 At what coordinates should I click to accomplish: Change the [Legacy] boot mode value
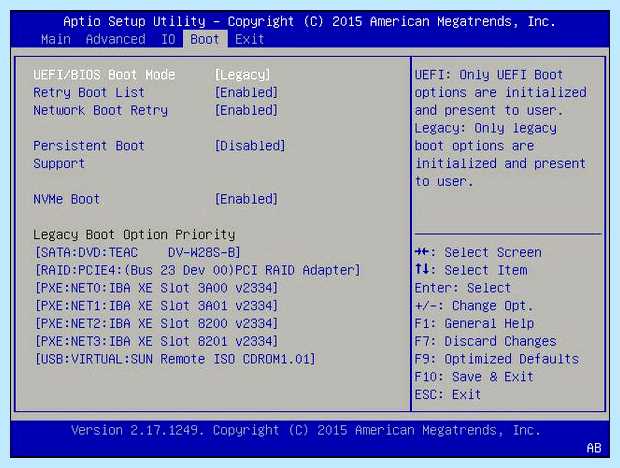[x=242, y=75]
